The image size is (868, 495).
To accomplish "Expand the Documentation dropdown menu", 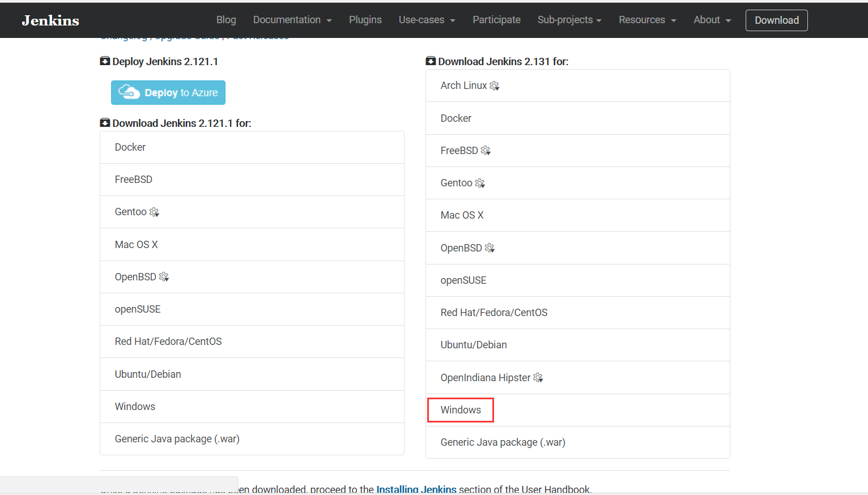I will [292, 20].
